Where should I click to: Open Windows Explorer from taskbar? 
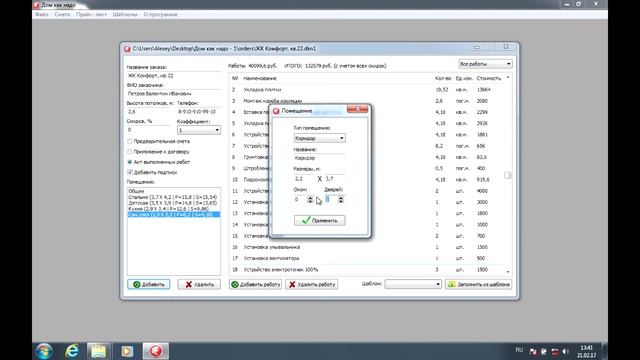click(x=98, y=351)
